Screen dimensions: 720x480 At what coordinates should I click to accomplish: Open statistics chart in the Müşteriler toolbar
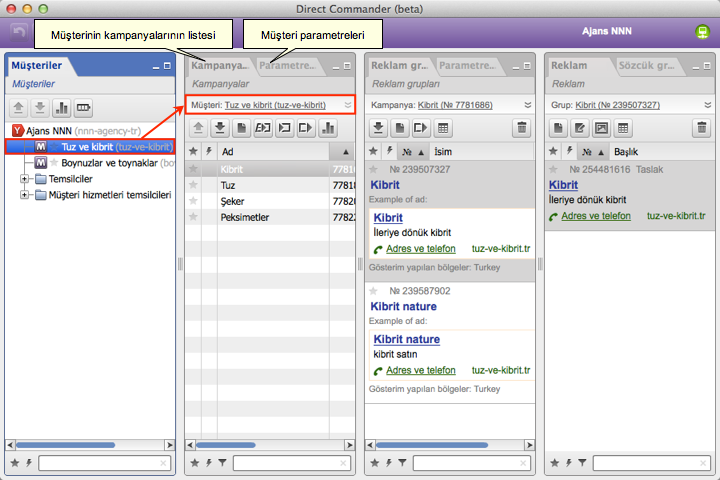[62, 108]
